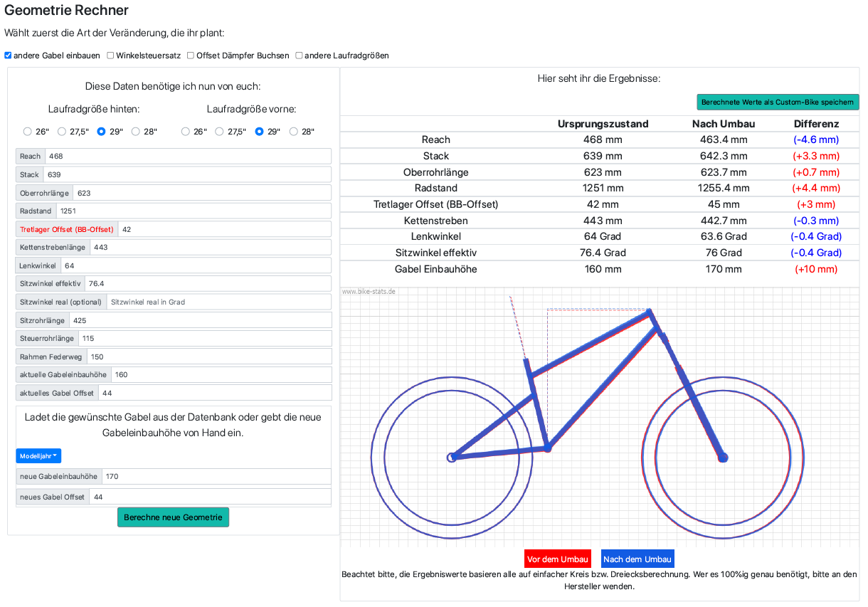Viewport: 868px width, 607px height.
Task: Click the red Vor dem Umbau legend
Action: click(x=558, y=559)
